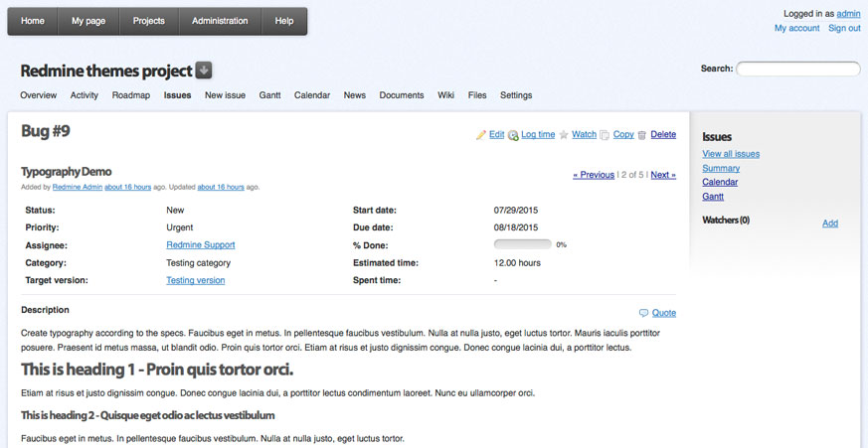Click the clock Log time icon
The image size is (868, 448).
513,135
